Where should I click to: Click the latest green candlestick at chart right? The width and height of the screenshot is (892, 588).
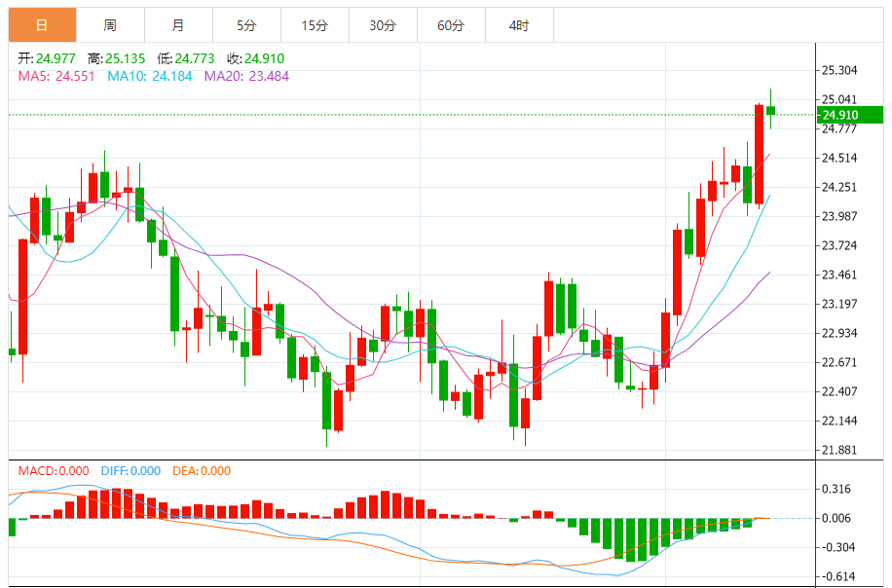tap(771, 110)
